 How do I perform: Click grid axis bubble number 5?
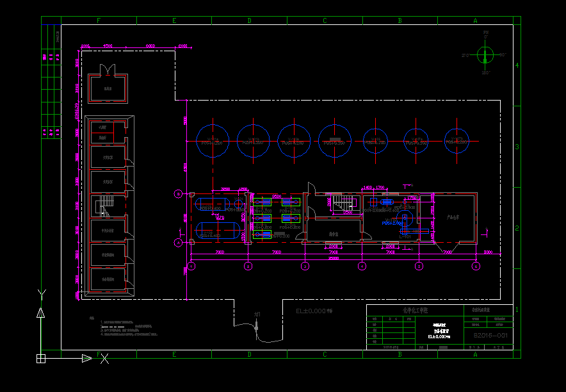pyautogui.click(x=419, y=266)
